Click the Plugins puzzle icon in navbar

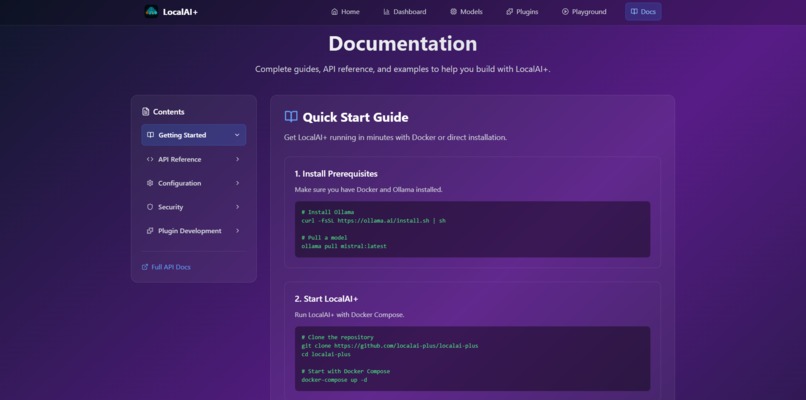pos(509,11)
